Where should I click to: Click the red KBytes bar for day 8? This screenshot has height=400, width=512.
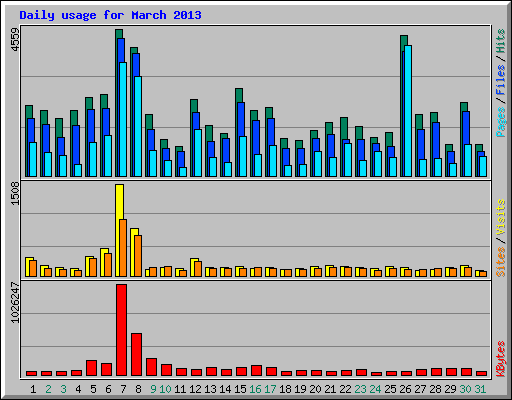click(x=137, y=355)
